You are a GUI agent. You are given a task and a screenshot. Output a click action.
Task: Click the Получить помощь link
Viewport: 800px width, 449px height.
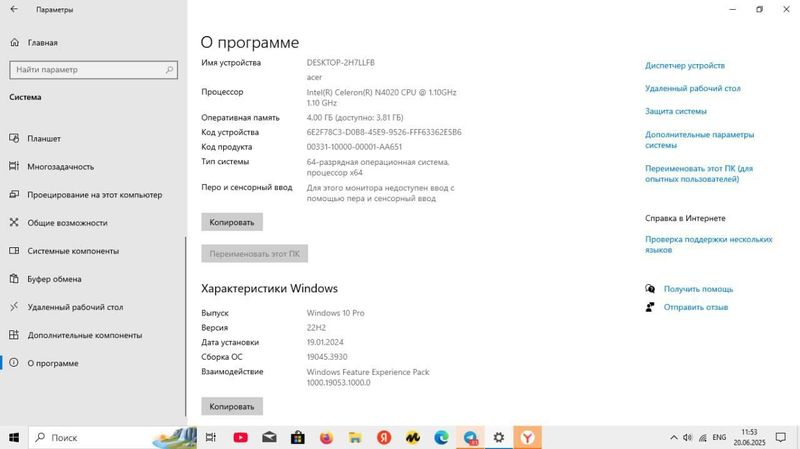coord(698,289)
